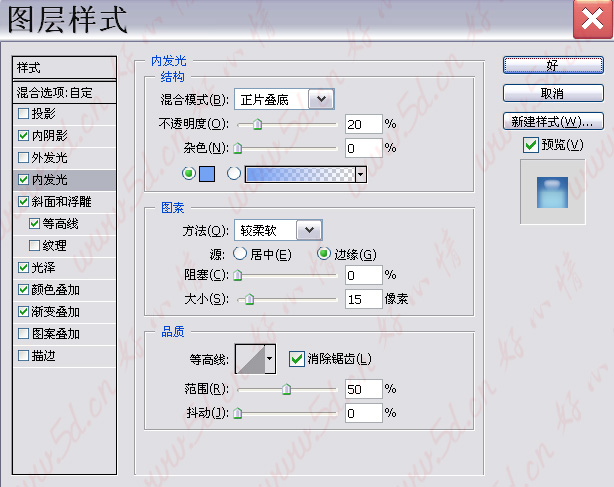The width and height of the screenshot is (614, 487).
Task: Open the blue glow color swatch
Action: point(207,174)
